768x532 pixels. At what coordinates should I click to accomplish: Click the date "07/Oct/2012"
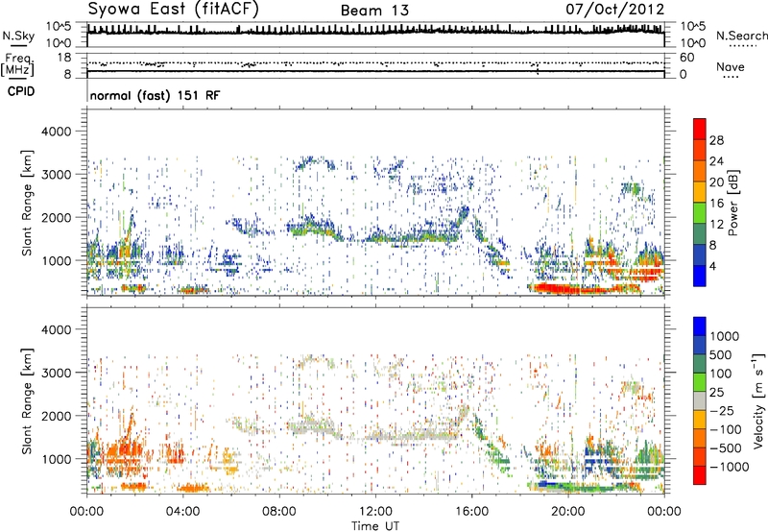pyautogui.click(x=615, y=10)
